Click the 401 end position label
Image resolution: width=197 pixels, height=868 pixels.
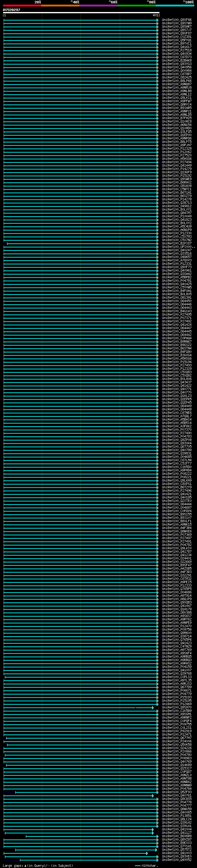pyautogui.click(x=155, y=15)
